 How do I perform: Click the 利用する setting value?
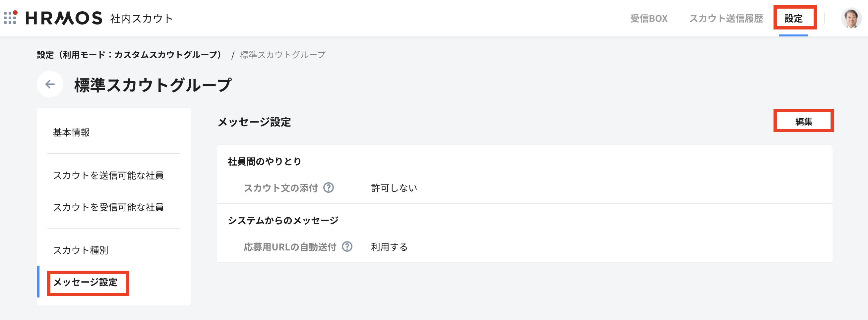point(389,247)
